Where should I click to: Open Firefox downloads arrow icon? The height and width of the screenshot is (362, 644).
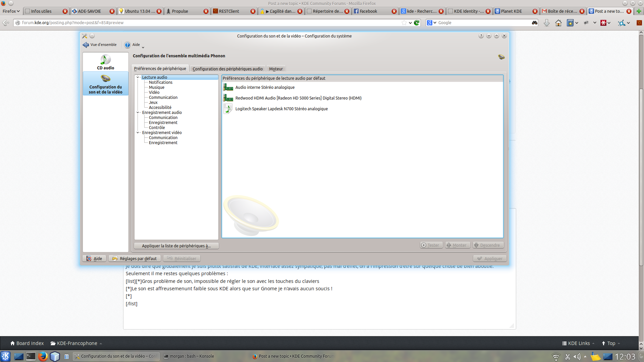(547, 23)
